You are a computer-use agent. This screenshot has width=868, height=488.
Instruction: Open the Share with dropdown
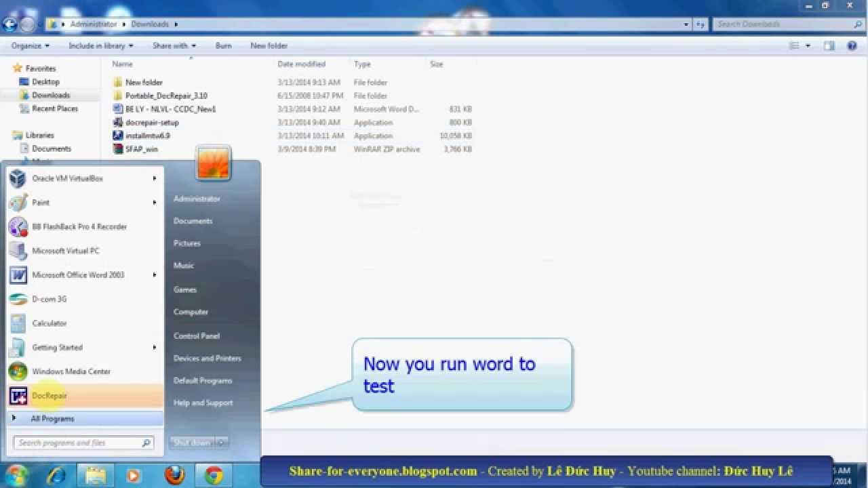click(x=174, y=46)
